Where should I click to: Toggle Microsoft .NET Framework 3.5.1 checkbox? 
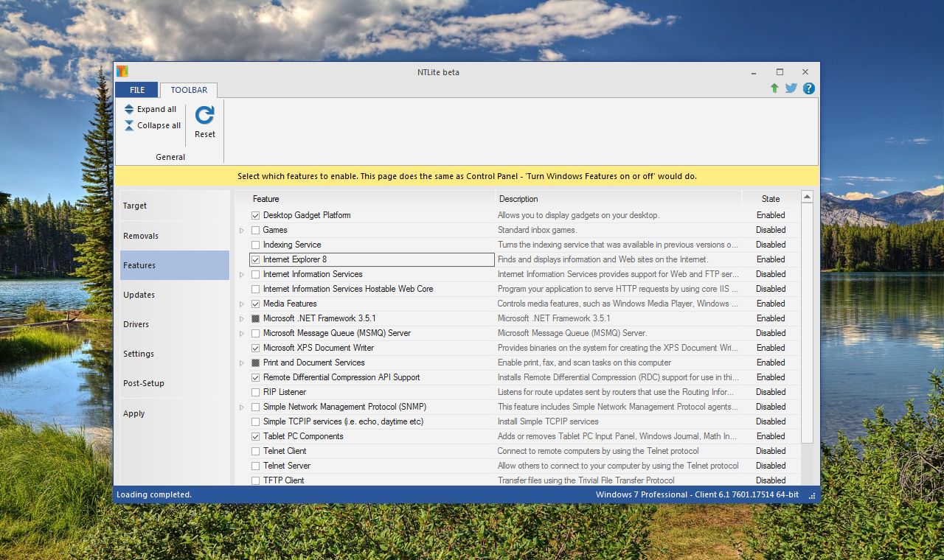pyautogui.click(x=255, y=318)
